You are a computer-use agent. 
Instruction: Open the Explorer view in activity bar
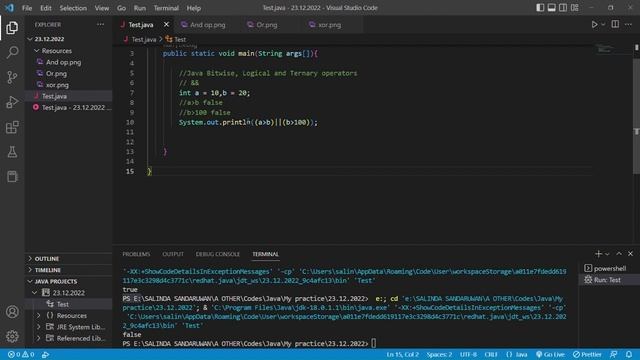tap(12, 27)
